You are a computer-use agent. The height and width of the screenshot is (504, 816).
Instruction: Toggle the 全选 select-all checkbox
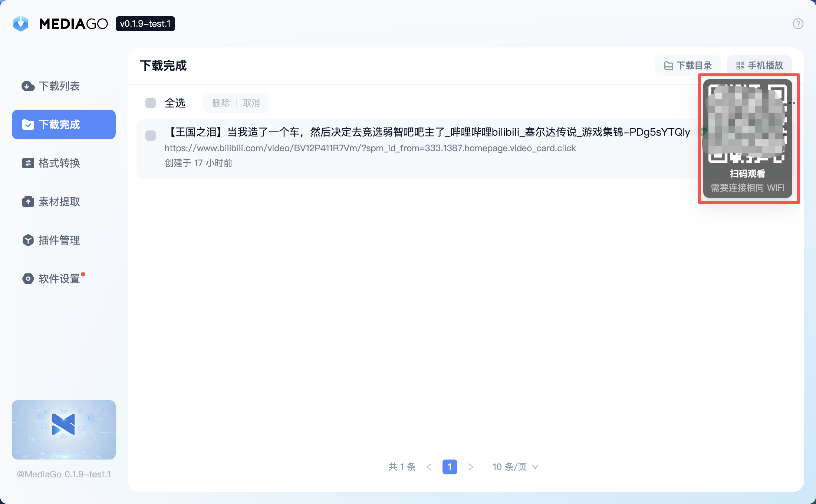coord(151,103)
